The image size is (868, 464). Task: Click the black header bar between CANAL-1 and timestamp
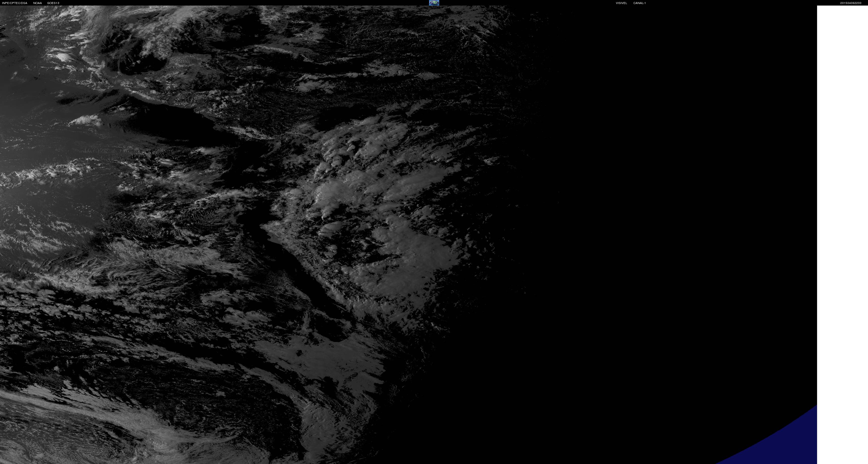(741, 3)
